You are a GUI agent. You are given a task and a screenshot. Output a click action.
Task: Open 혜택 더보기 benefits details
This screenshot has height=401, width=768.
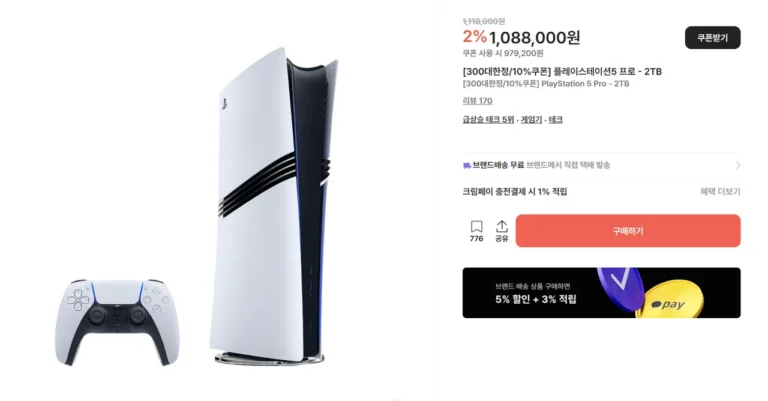pyautogui.click(x=720, y=191)
